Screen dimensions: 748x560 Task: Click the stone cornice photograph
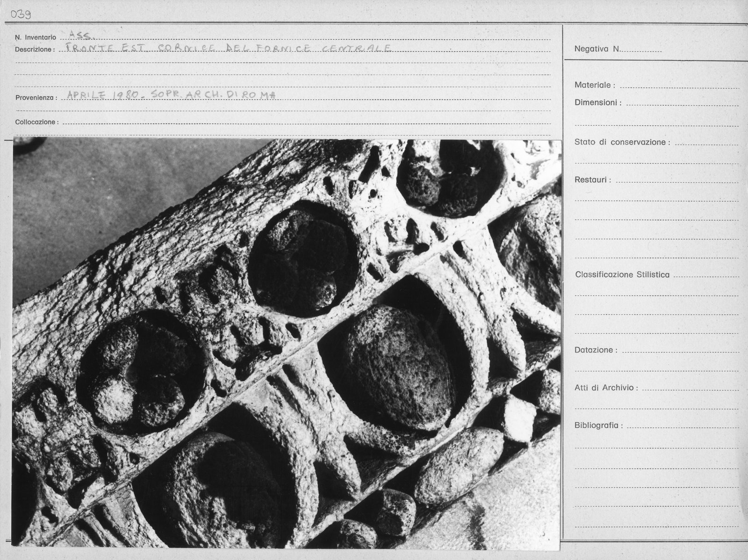287,344
